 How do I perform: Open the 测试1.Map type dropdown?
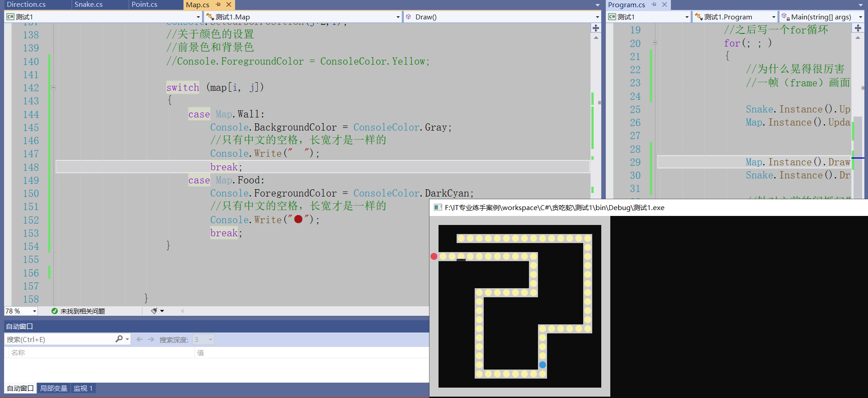point(303,17)
